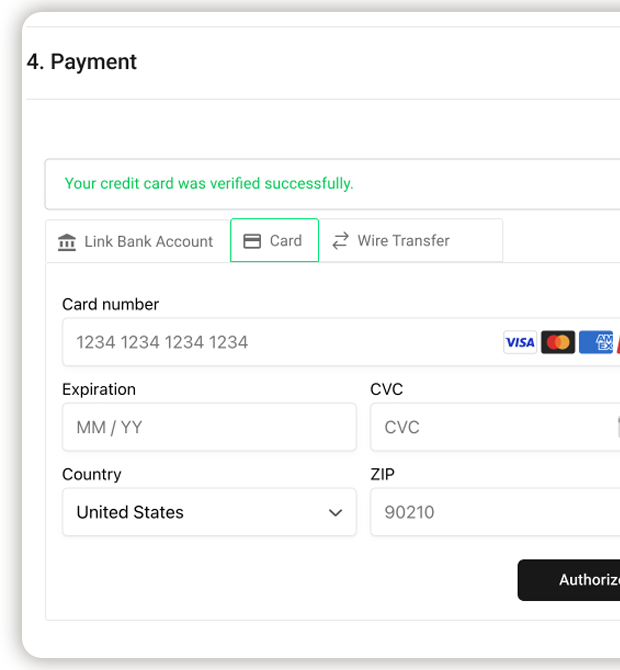Switch to the Link Bank Account tab
The image size is (620, 670).
coord(137,241)
